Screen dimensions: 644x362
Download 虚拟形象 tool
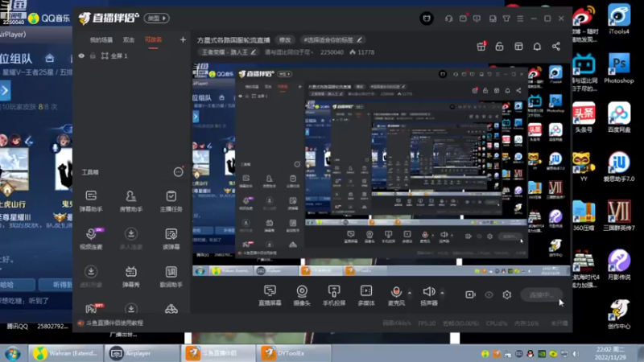91,276
